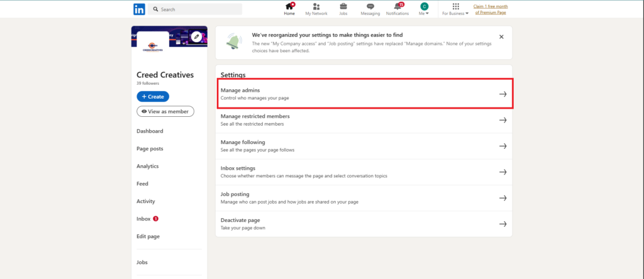Viewport: 644px width, 279px height.
Task: Click arrow next to Inbox settings
Action: 502,172
